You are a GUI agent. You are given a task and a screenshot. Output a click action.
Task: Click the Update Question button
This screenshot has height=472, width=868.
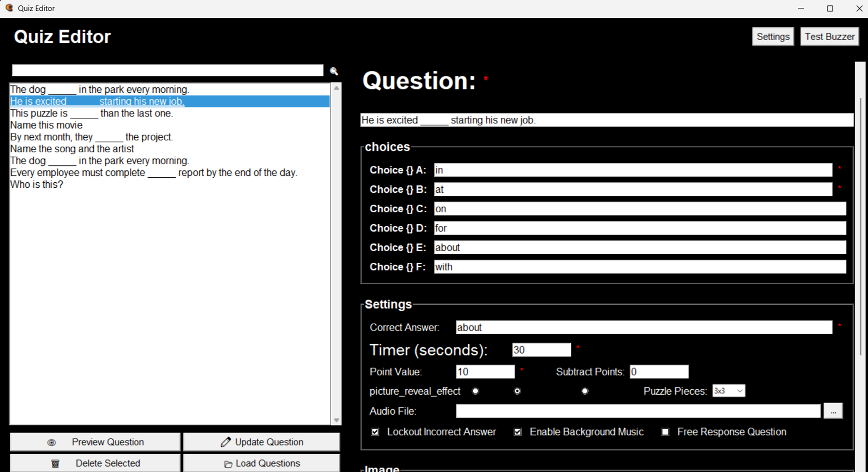pyautogui.click(x=261, y=442)
